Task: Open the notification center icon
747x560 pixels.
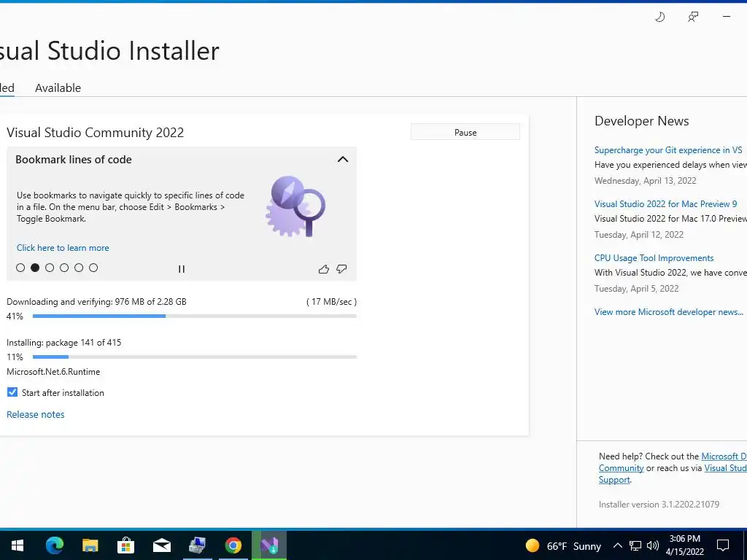Action: [x=723, y=545]
